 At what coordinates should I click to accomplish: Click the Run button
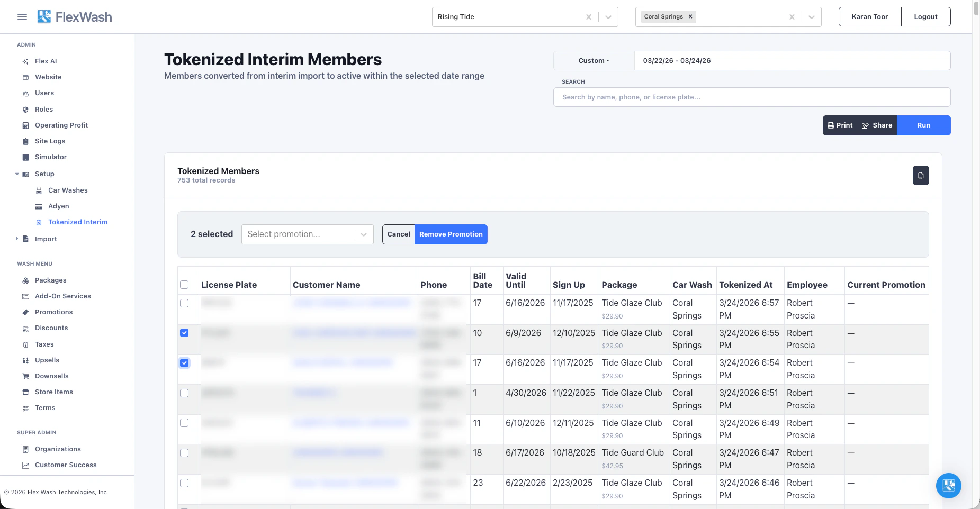click(x=924, y=125)
